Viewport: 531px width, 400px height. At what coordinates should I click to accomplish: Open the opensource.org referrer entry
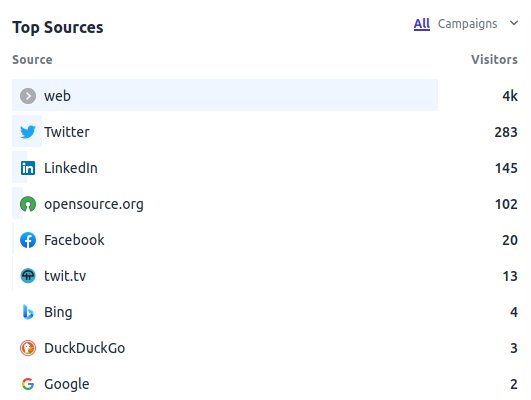click(94, 204)
